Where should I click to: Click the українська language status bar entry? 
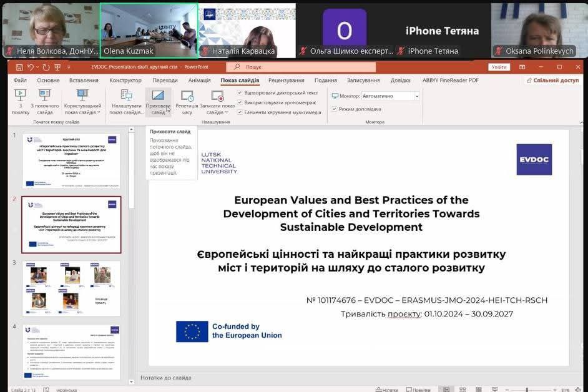coord(66,390)
